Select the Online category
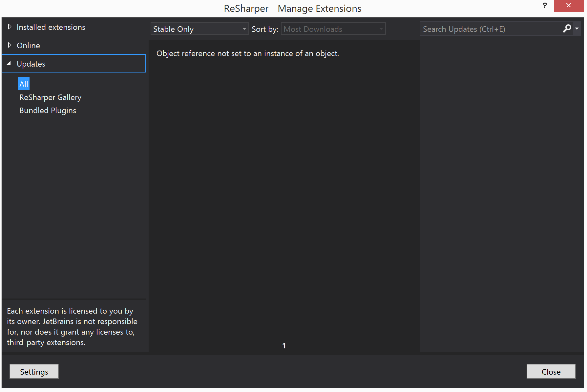587x392 pixels. coord(28,46)
